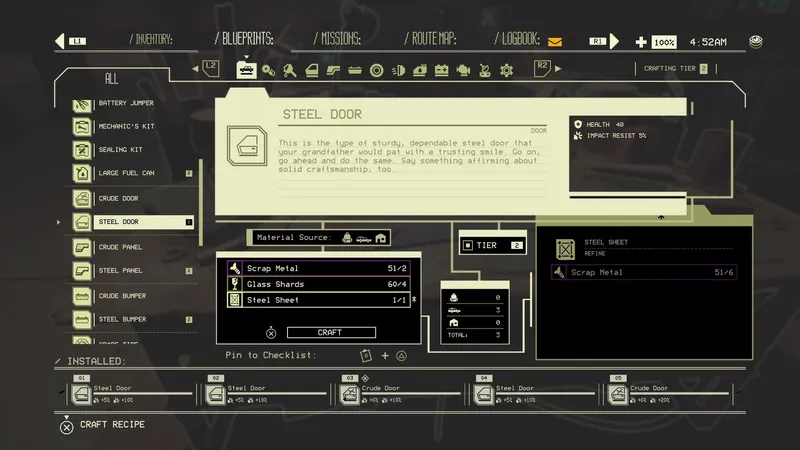Open the headlights category icon
The width and height of the screenshot is (800, 450).
398,70
